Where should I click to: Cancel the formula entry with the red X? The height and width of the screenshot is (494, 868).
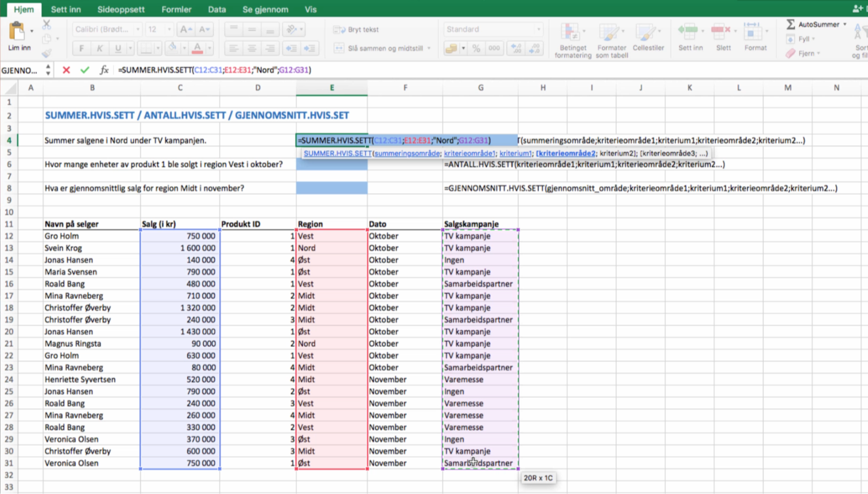point(66,70)
